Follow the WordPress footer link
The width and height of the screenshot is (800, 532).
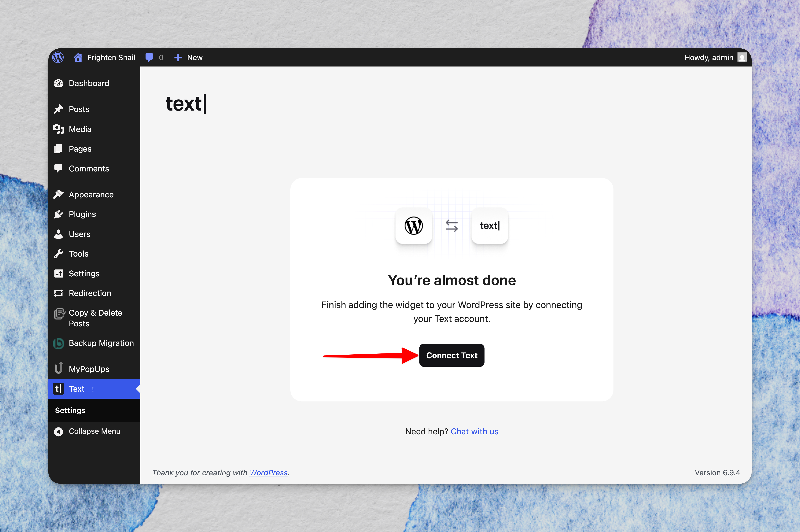268,473
